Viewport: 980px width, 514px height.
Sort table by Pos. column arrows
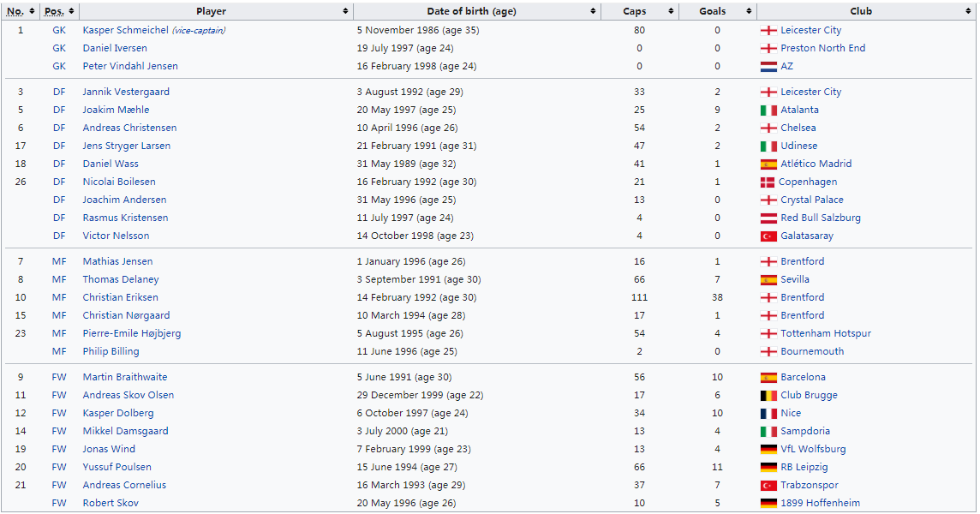click(71, 11)
